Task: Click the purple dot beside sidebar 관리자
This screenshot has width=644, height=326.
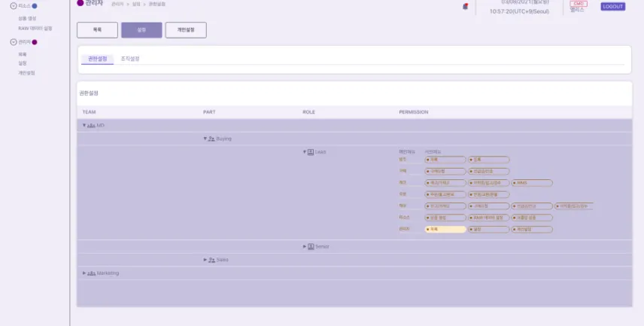Action: coord(35,42)
